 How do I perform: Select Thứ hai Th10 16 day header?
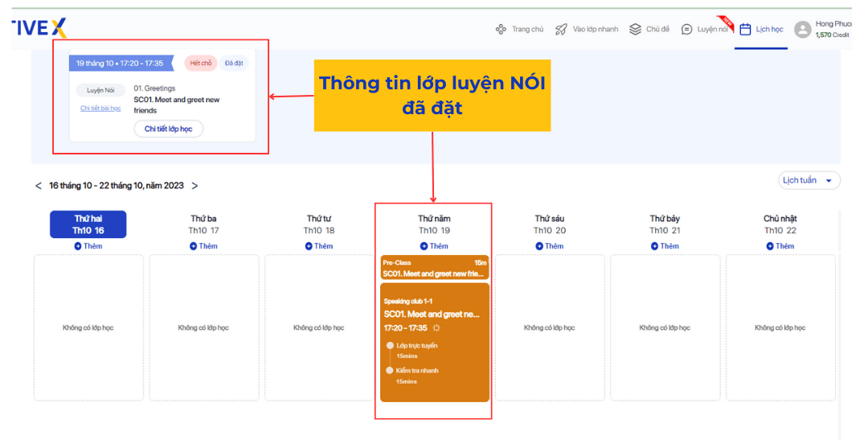pos(88,224)
